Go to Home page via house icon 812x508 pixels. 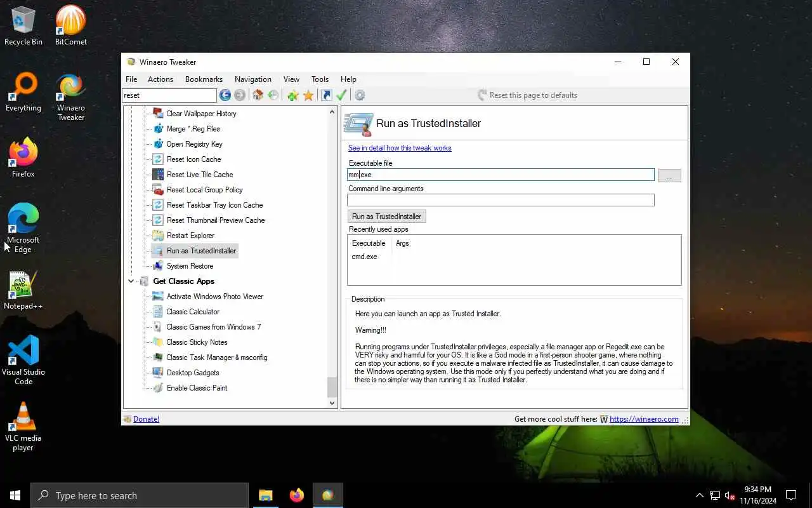258,95
